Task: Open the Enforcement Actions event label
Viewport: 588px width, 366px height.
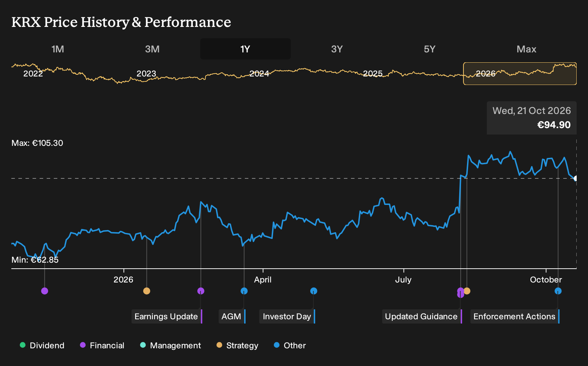Action: click(x=515, y=316)
